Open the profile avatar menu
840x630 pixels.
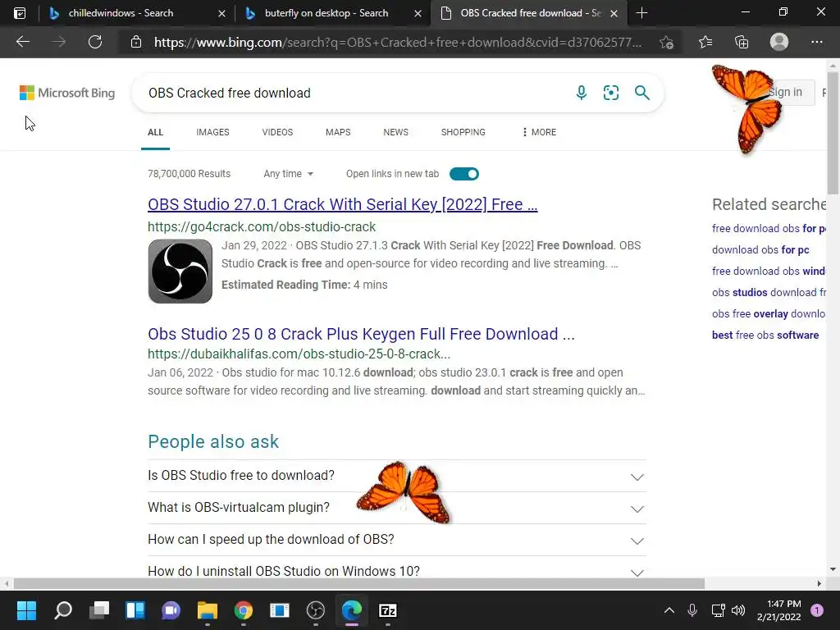[x=779, y=42]
